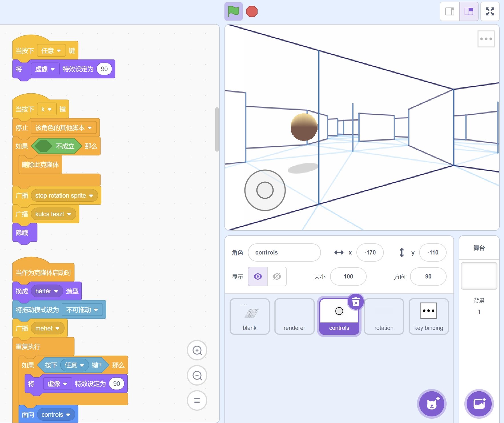Select the key binding sprite
Image resolution: width=504 pixels, height=423 pixels.
click(x=428, y=316)
